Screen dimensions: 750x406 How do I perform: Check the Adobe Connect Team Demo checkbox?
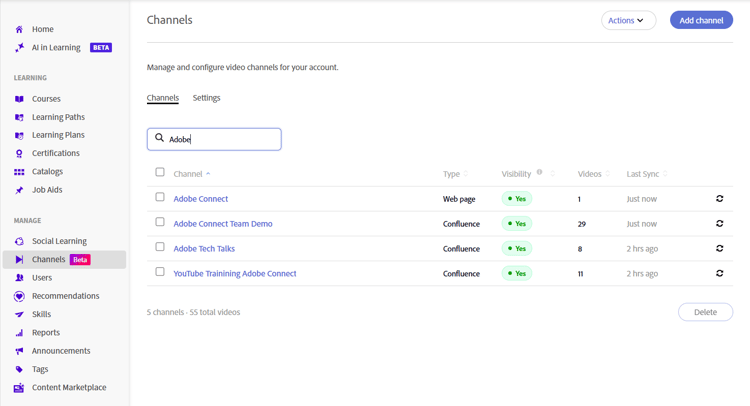[160, 222]
